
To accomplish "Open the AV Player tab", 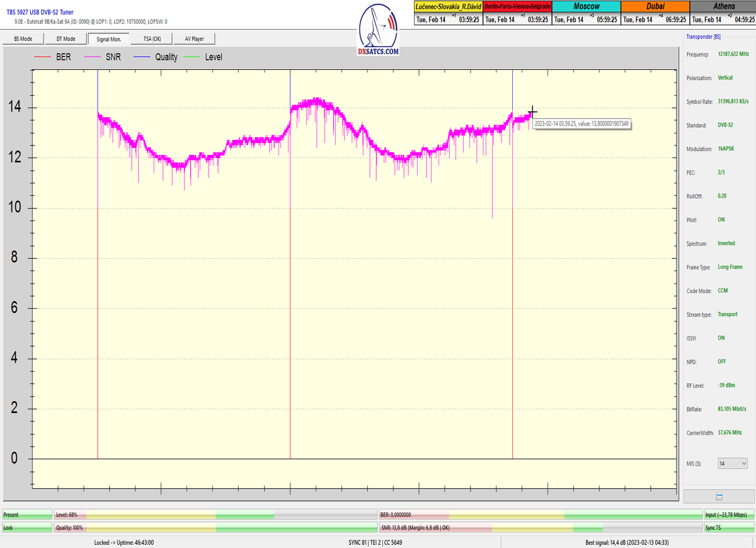I will (194, 39).
